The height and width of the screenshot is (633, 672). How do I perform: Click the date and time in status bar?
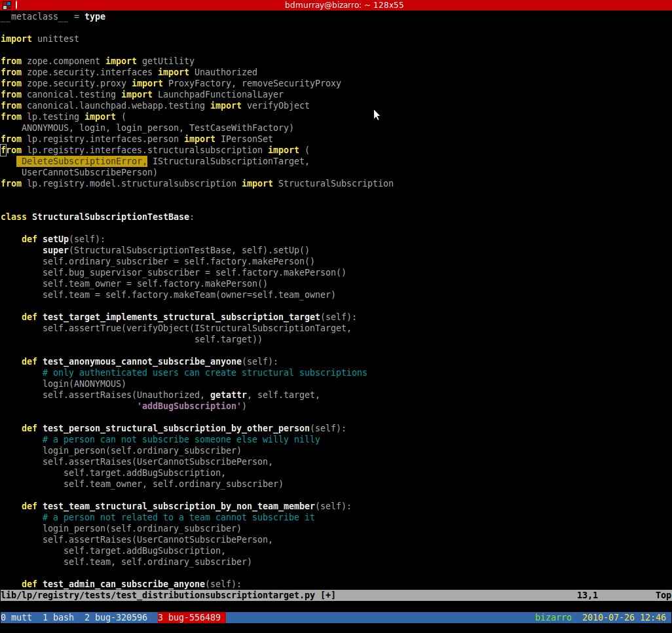coord(624,617)
